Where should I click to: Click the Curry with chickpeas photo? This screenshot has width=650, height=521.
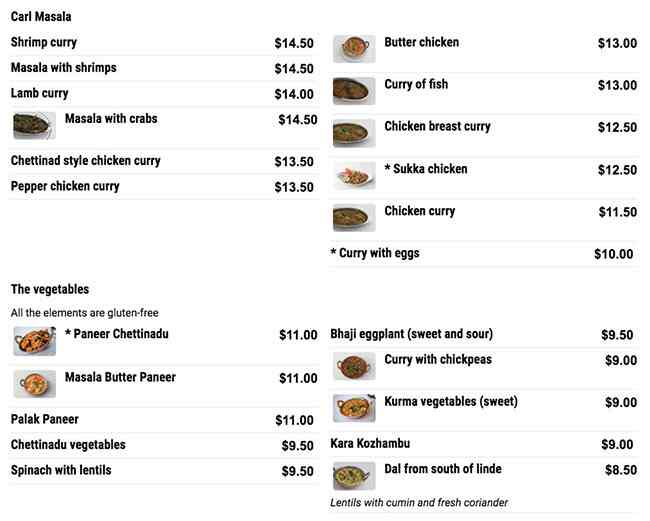tap(354, 366)
